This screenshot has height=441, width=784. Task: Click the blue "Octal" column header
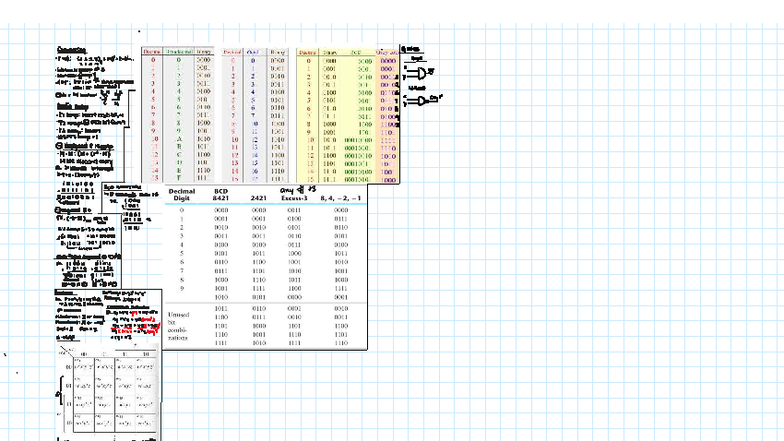pyautogui.click(x=253, y=52)
